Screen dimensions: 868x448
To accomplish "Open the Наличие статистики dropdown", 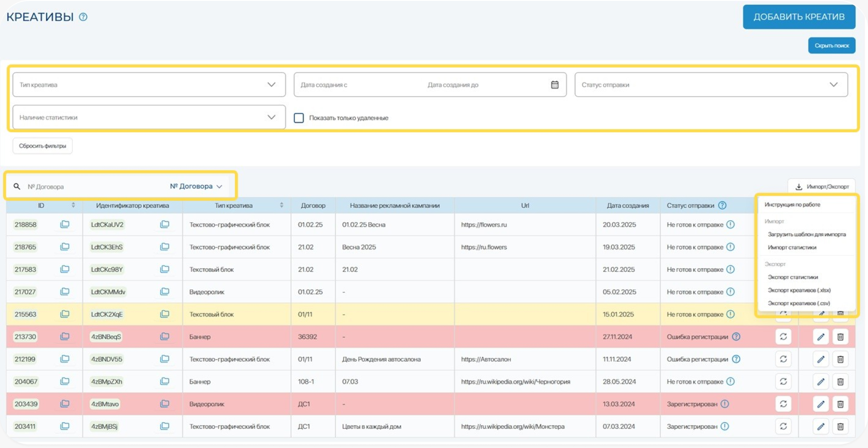I will coord(149,117).
